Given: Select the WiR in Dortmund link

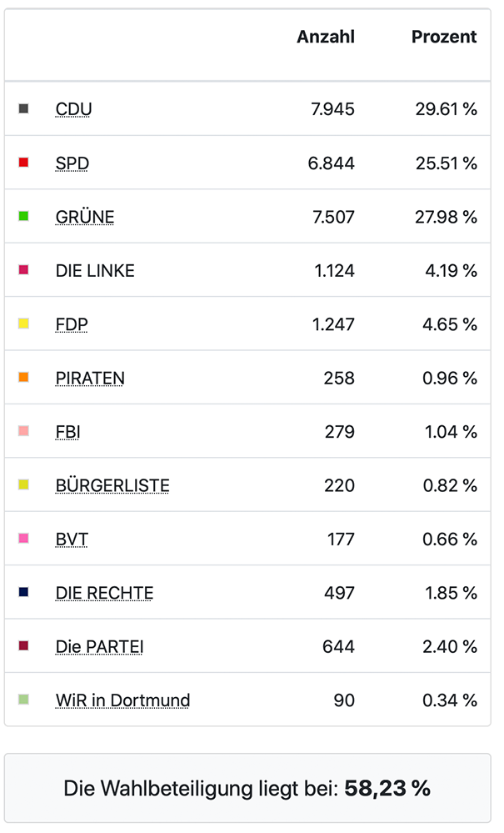Looking at the screenshot, I should [122, 700].
